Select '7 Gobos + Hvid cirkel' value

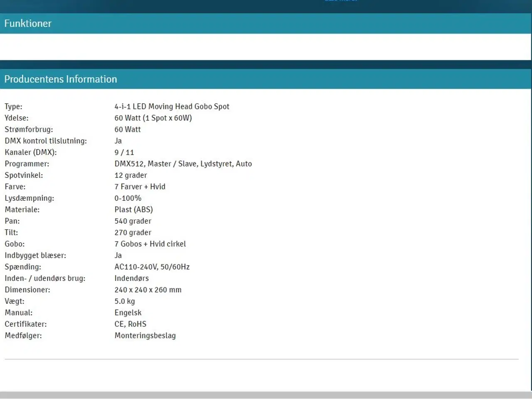pyautogui.click(x=150, y=244)
